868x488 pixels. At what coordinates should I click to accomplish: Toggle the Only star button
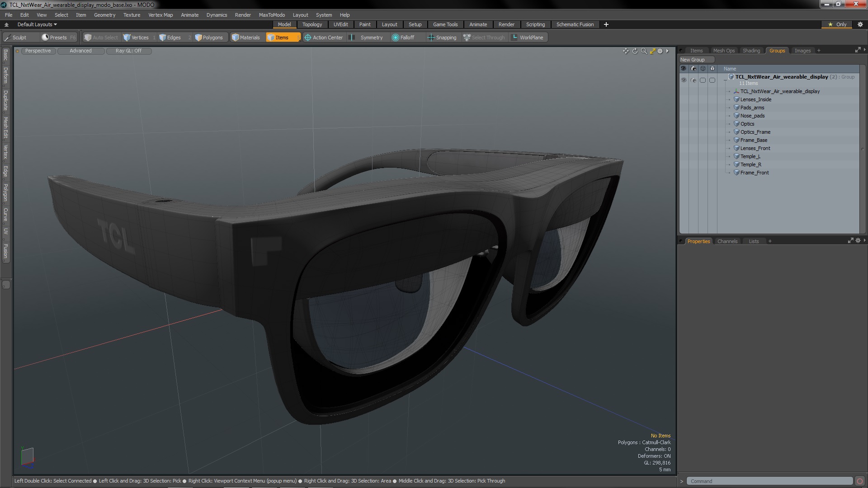pos(837,24)
